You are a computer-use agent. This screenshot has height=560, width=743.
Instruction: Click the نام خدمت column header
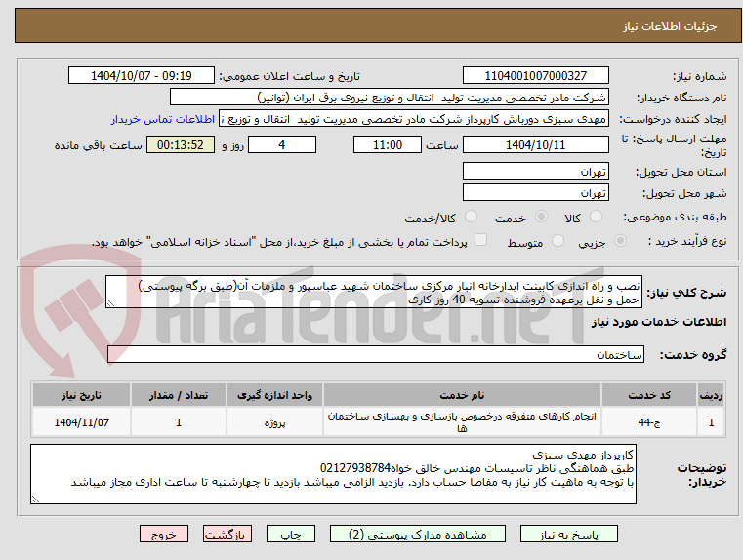(462, 395)
